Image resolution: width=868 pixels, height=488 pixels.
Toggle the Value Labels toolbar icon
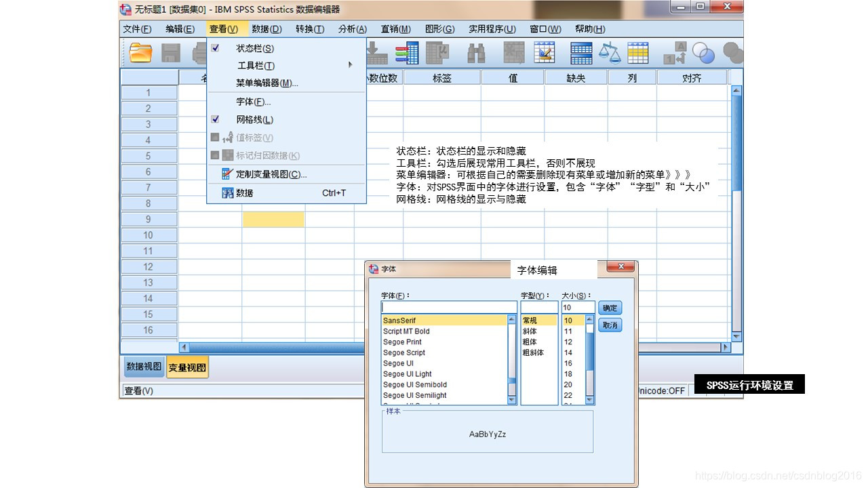[x=675, y=53]
